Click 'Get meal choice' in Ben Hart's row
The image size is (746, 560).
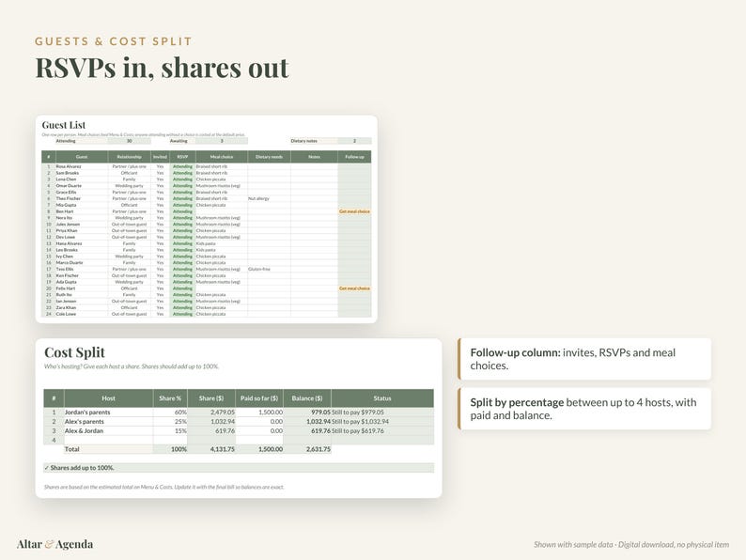(354, 211)
